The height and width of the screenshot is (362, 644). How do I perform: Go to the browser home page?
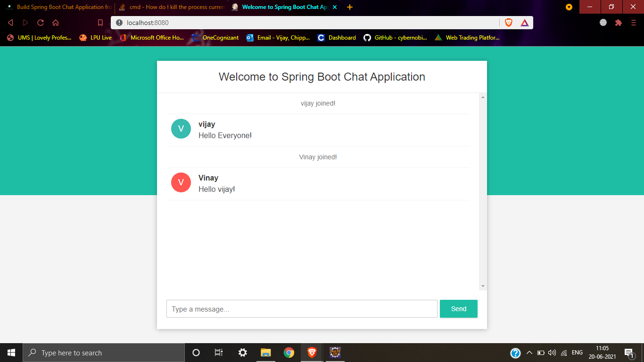56,23
